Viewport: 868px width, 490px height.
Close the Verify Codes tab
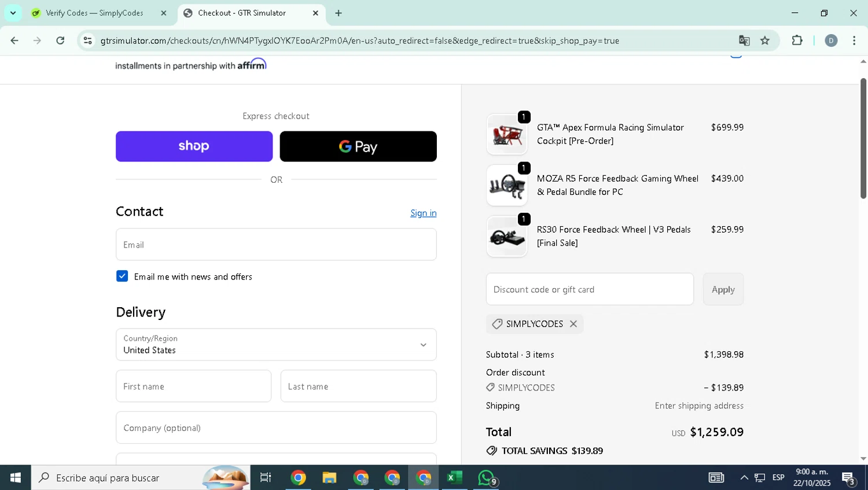click(164, 13)
